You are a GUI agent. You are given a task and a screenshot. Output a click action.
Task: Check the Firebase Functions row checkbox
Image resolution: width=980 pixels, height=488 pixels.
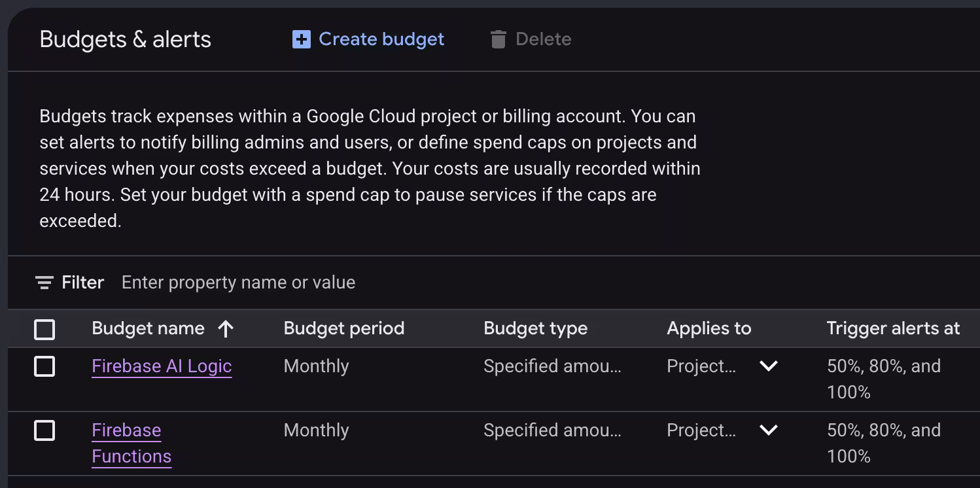click(x=44, y=430)
